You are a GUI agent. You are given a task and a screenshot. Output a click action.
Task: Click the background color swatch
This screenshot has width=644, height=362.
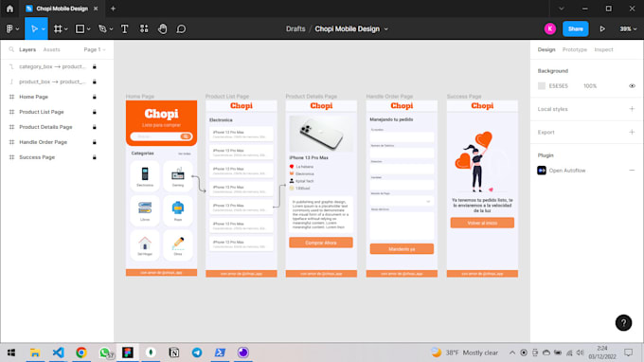[x=542, y=86]
